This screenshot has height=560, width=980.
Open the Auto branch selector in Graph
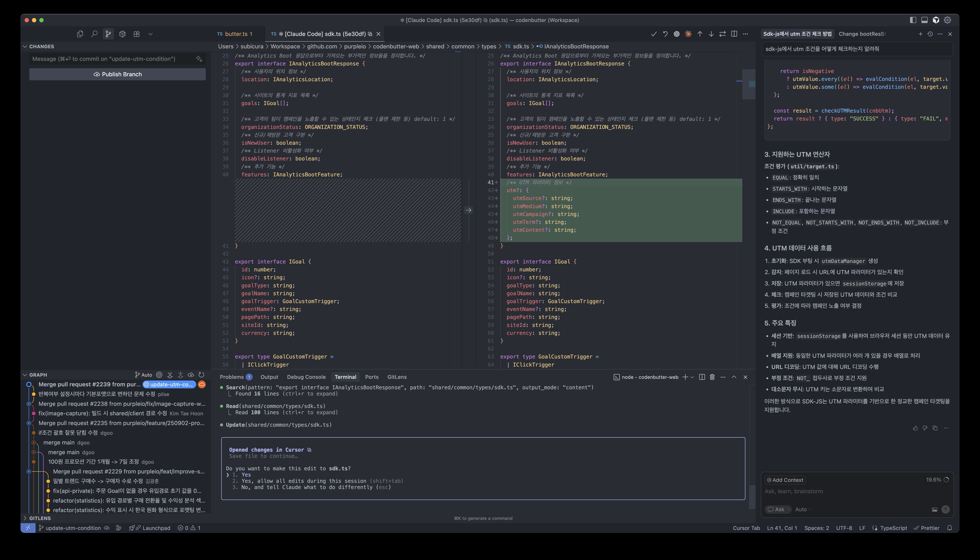click(143, 375)
